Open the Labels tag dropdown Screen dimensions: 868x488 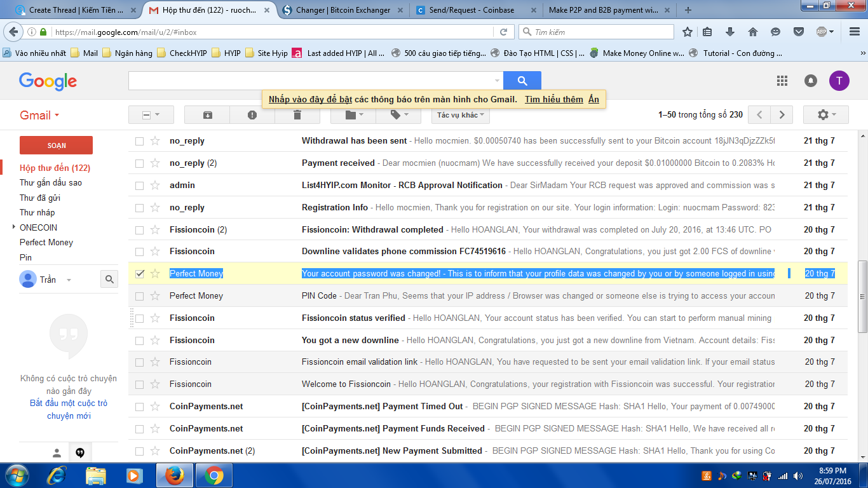pos(398,115)
